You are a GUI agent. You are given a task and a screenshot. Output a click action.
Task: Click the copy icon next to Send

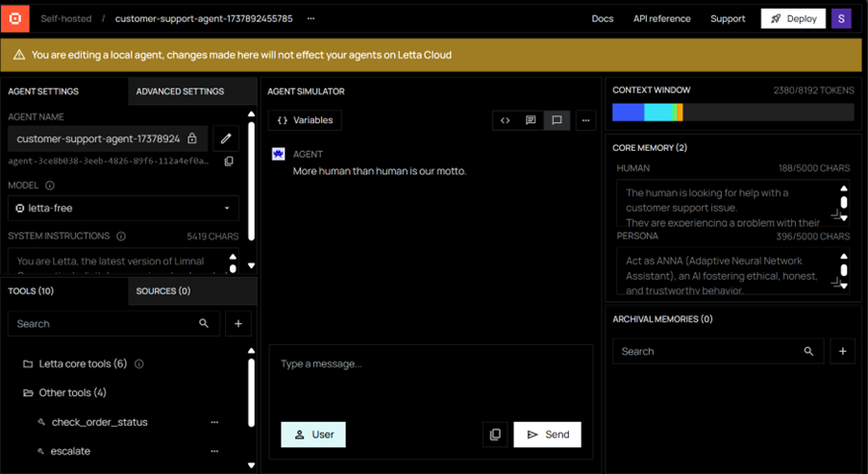(495, 435)
